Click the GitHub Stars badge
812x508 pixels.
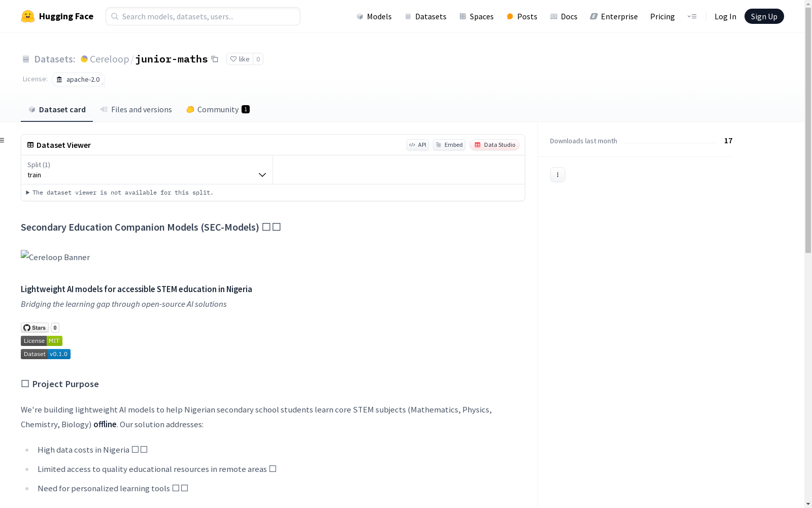tap(35, 328)
